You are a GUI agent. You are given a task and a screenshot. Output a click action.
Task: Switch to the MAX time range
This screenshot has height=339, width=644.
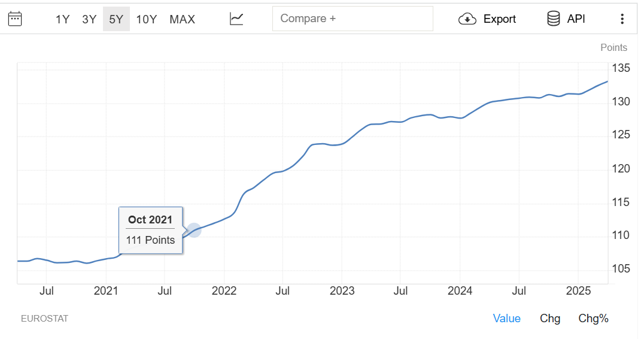(x=183, y=19)
